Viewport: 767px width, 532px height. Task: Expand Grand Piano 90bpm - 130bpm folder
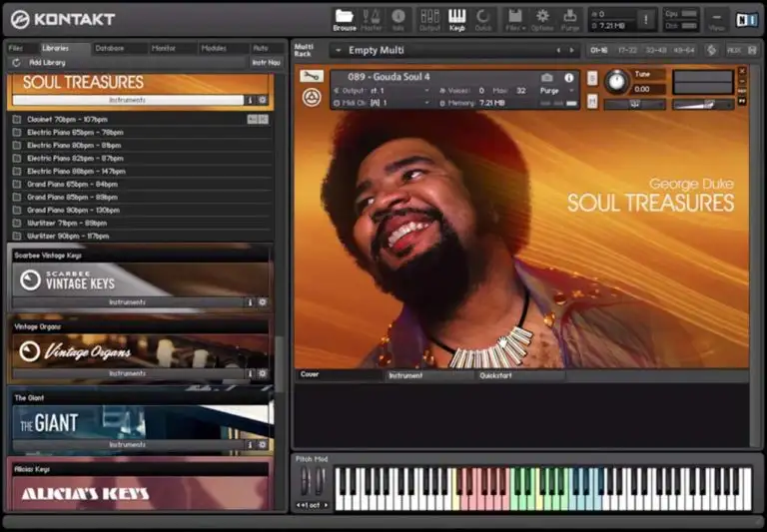coord(141,210)
